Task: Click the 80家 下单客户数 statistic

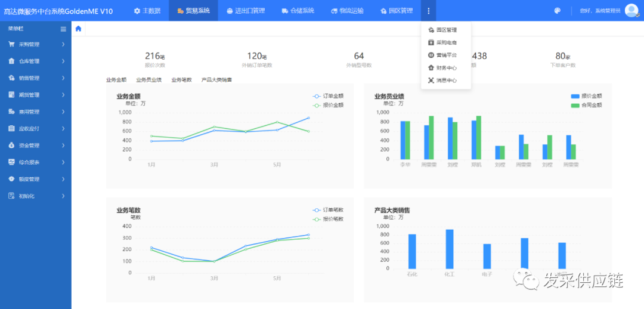Action: (563, 60)
